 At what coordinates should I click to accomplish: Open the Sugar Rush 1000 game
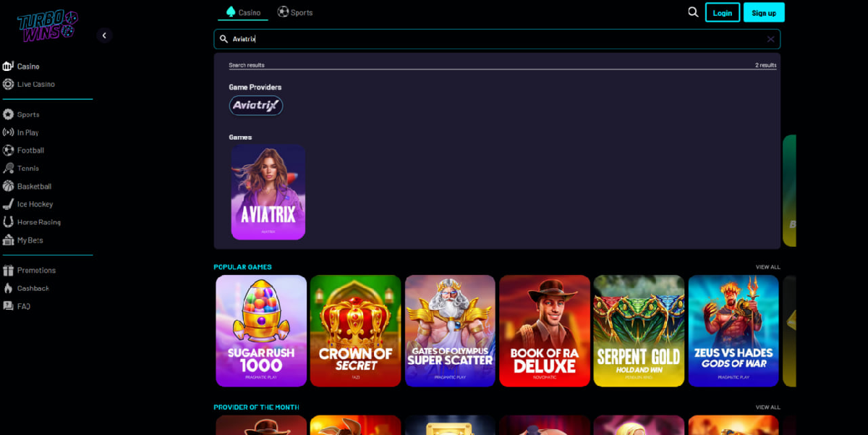261,331
